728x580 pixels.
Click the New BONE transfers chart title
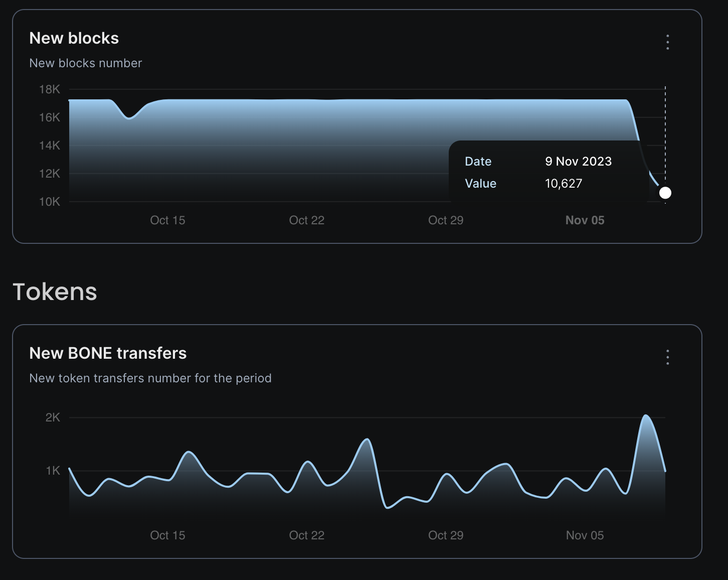tap(108, 353)
